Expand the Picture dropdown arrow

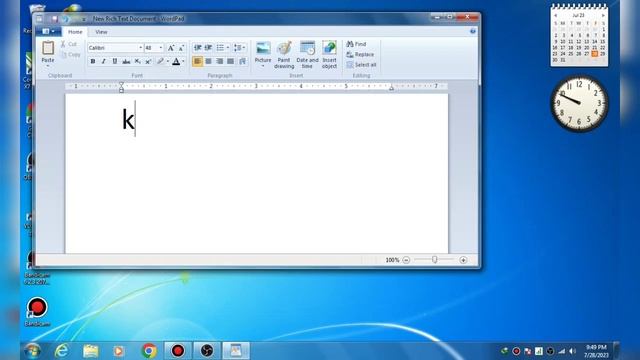point(263,66)
